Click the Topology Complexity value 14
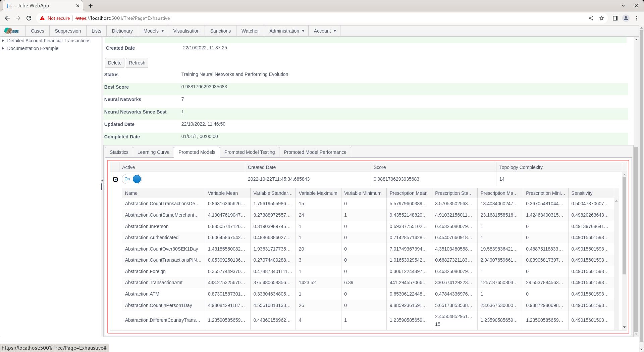This screenshot has height=352, width=644. tap(502, 179)
